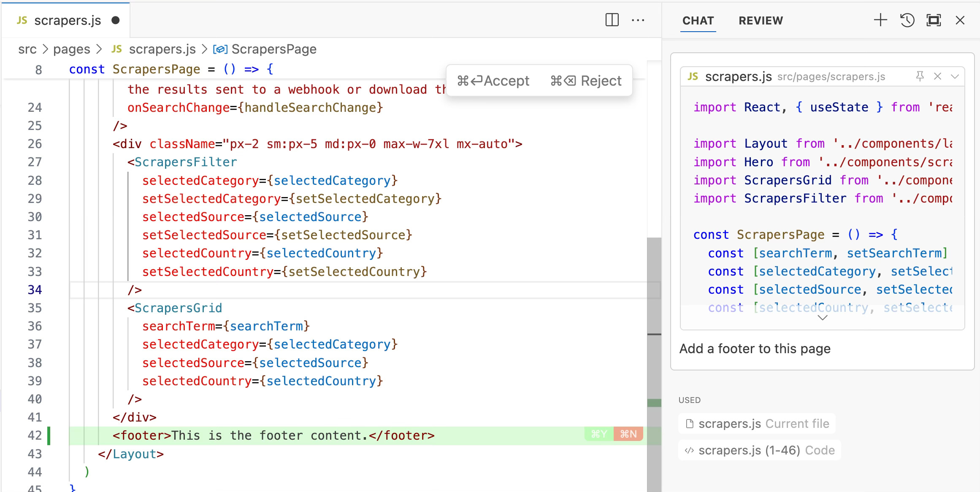Click line number 42 in gutter
Viewport: 980px width, 492px height.
pyautogui.click(x=35, y=435)
